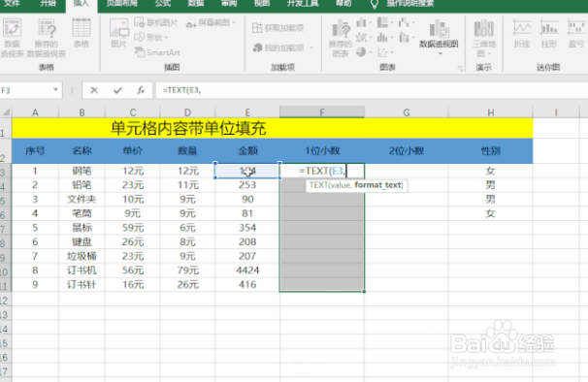
Task: Click the header cell 1位小数
Action: [322, 150]
